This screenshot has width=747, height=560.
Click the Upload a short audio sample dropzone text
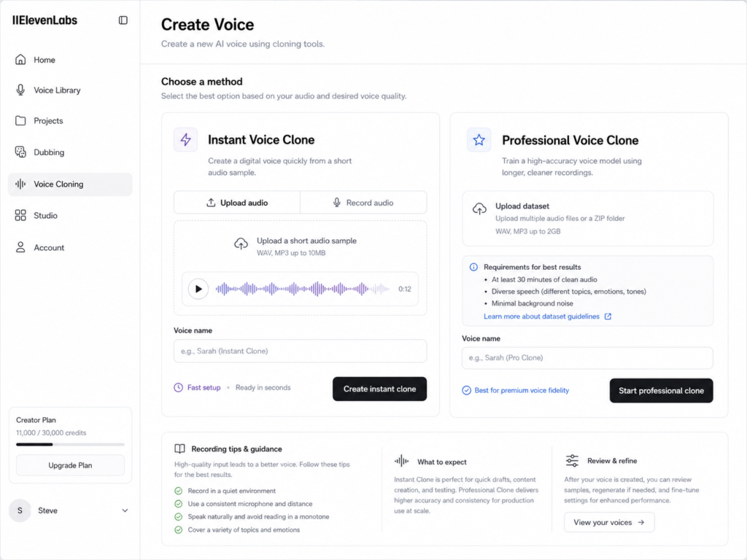pyautogui.click(x=306, y=241)
